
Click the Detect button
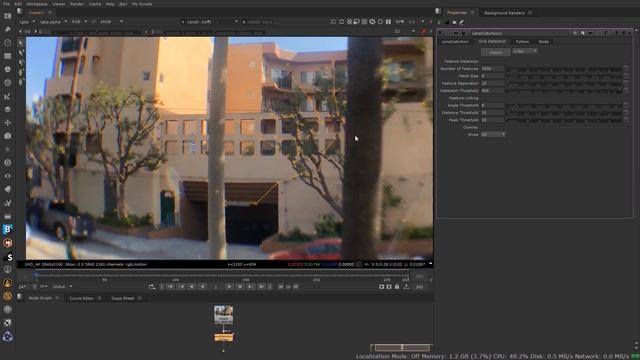click(x=495, y=52)
